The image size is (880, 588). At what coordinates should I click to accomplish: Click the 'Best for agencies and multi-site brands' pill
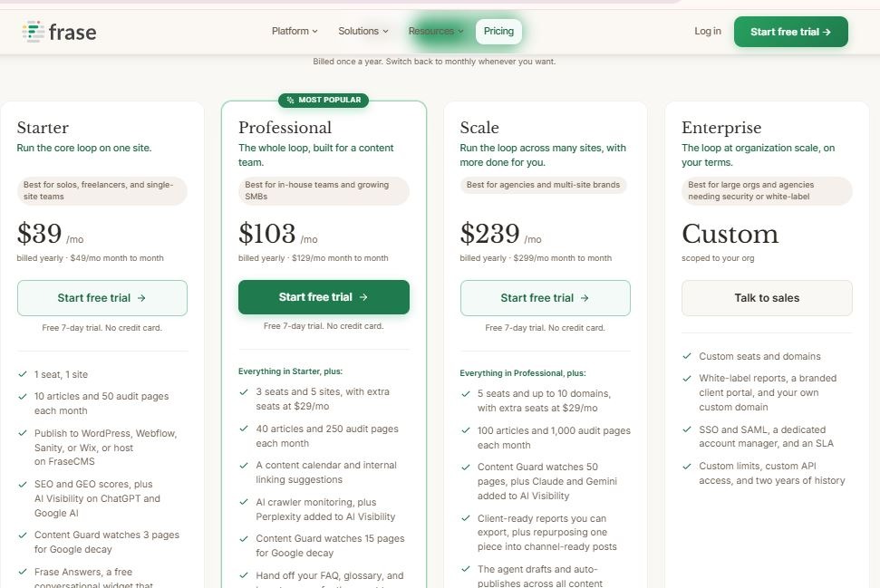(x=543, y=185)
